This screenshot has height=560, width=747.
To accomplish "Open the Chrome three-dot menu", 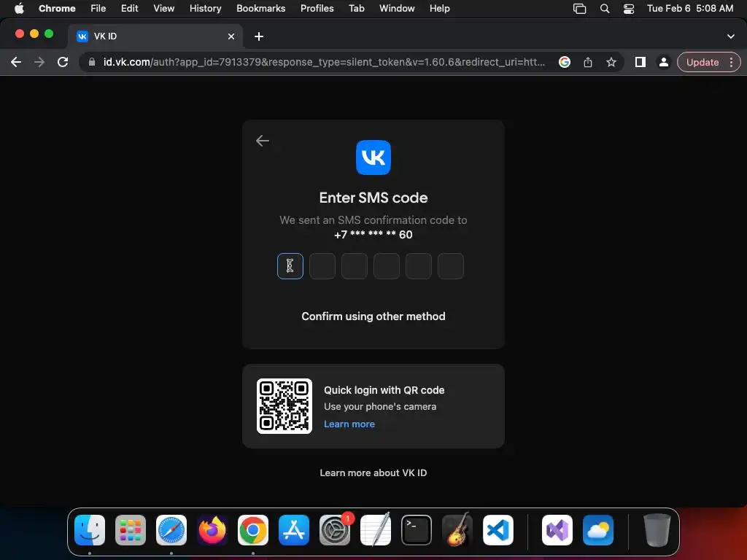I will point(731,63).
